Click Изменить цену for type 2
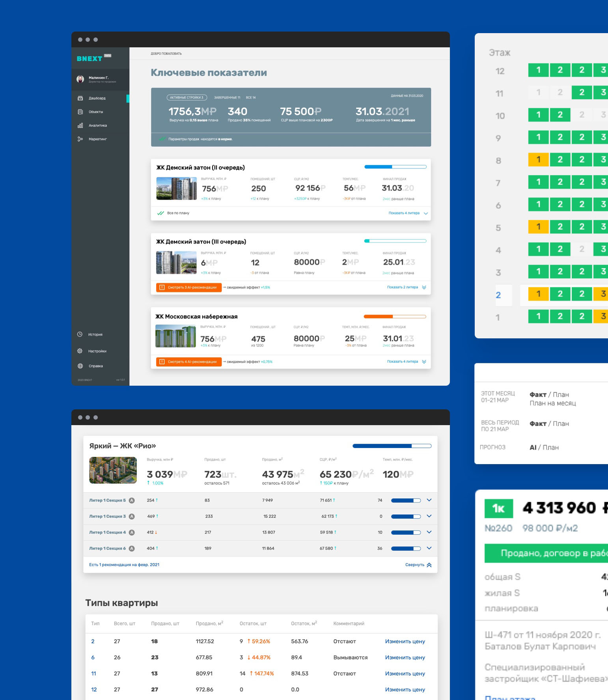This screenshot has width=608, height=700. (x=405, y=642)
